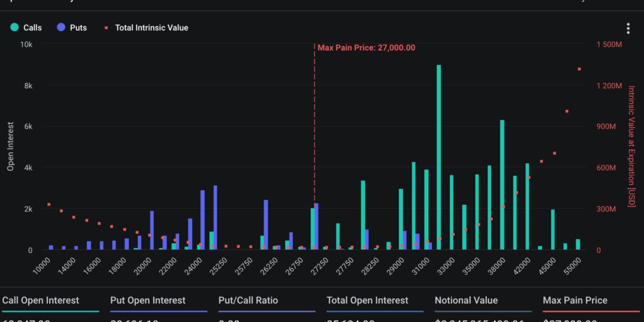Toggle Total Intrinsic Value legend series
Viewport: 644px width, 322px height.
[x=146, y=28]
